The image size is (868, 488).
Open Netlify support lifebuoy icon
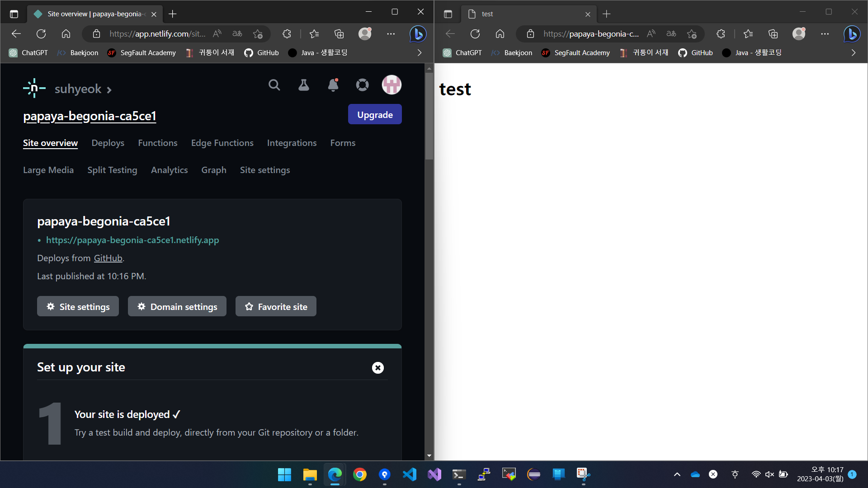pyautogui.click(x=362, y=85)
